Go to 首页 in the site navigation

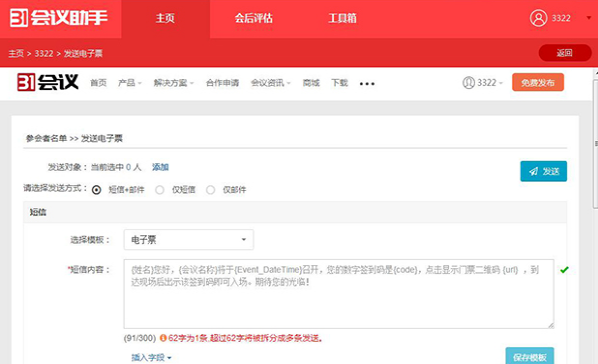point(98,83)
